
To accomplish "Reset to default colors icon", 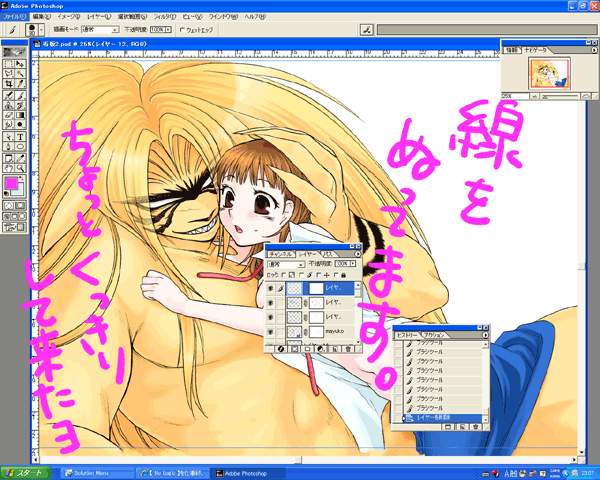I will click(7, 194).
